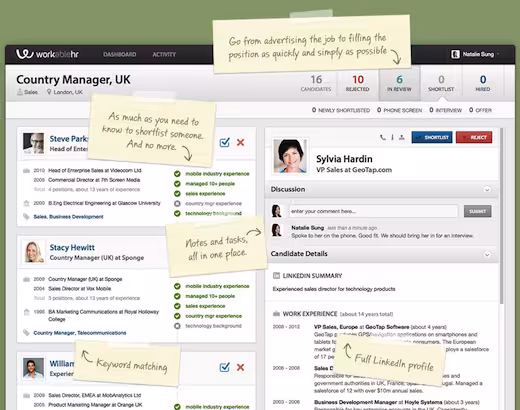Open Natalie Sung author name in discussion
The height and width of the screenshot is (410, 520).
tap(307, 228)
